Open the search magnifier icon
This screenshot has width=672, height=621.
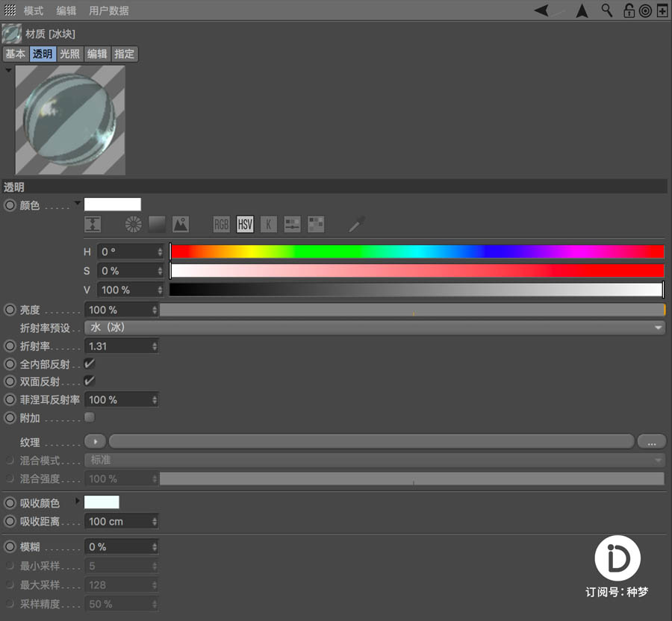pyautogui.click(x=606, y=10)
